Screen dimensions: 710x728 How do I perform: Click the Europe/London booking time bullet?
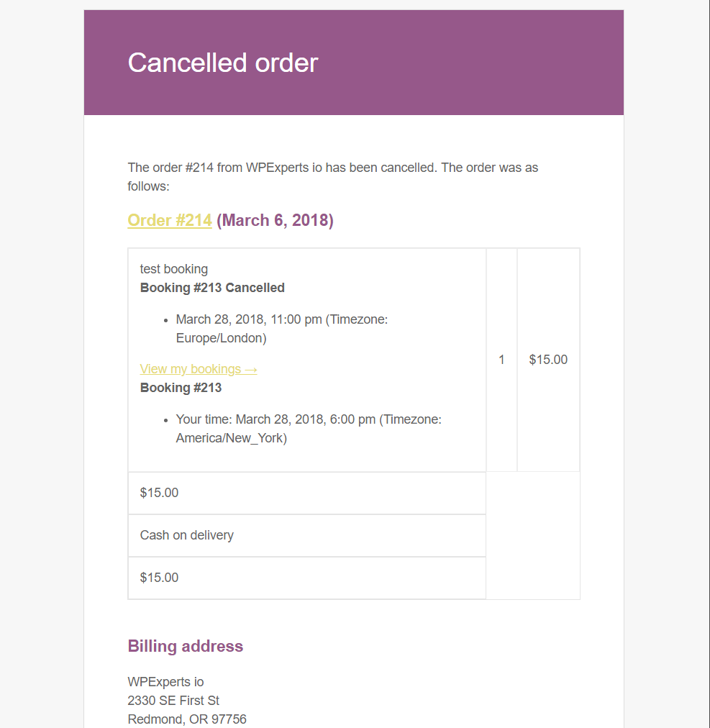[281, 329]
